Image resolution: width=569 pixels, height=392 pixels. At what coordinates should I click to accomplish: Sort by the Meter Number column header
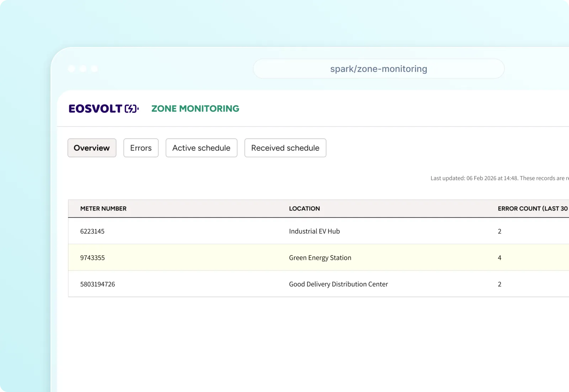103,208
